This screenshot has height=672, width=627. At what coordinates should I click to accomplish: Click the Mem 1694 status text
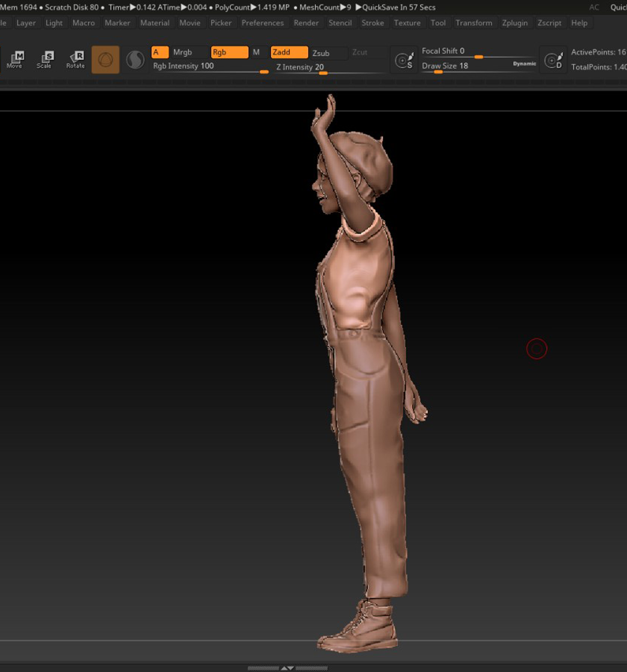(18, 7)
